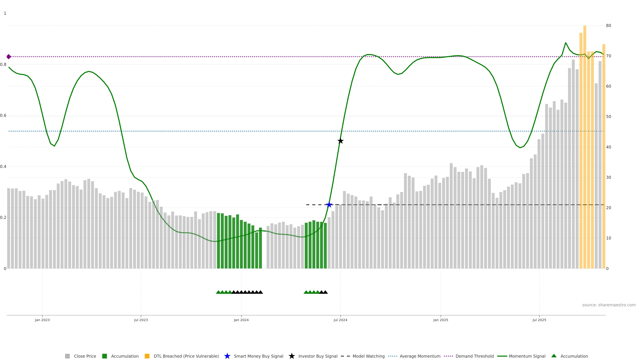Click the Jan 2025 x-axis label
Image resolution: width=644 pixels, height=362 pixels.
click(x=441, y=320)
